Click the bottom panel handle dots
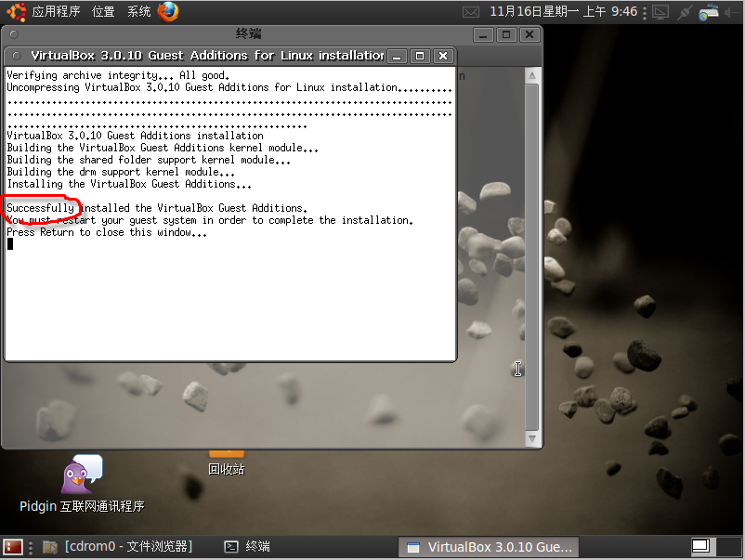The image size is (745, 560). (x=31, y=547)
